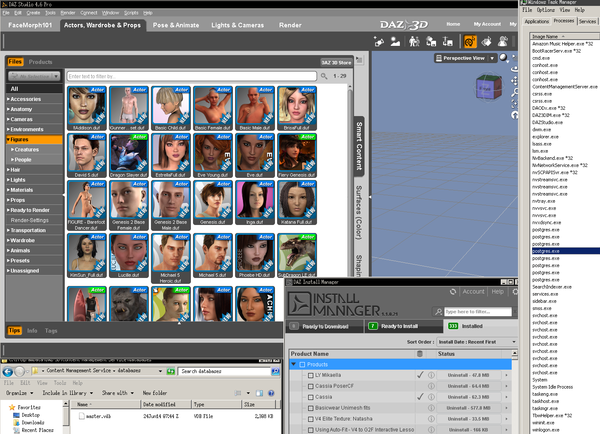
Task: Check the Using Auto-Fit lesson checkbox
Action: click(311, 430)
